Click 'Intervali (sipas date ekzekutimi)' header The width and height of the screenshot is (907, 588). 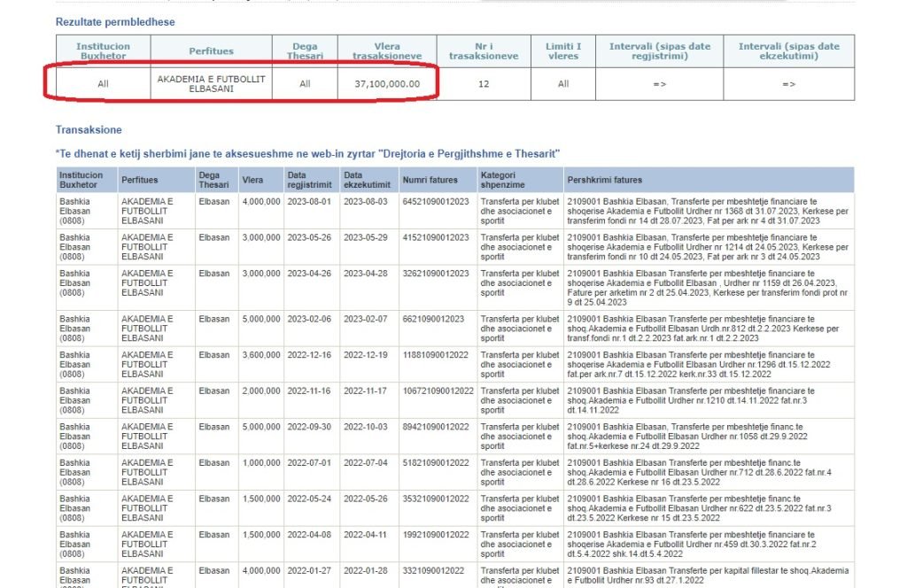click(788, 51)
